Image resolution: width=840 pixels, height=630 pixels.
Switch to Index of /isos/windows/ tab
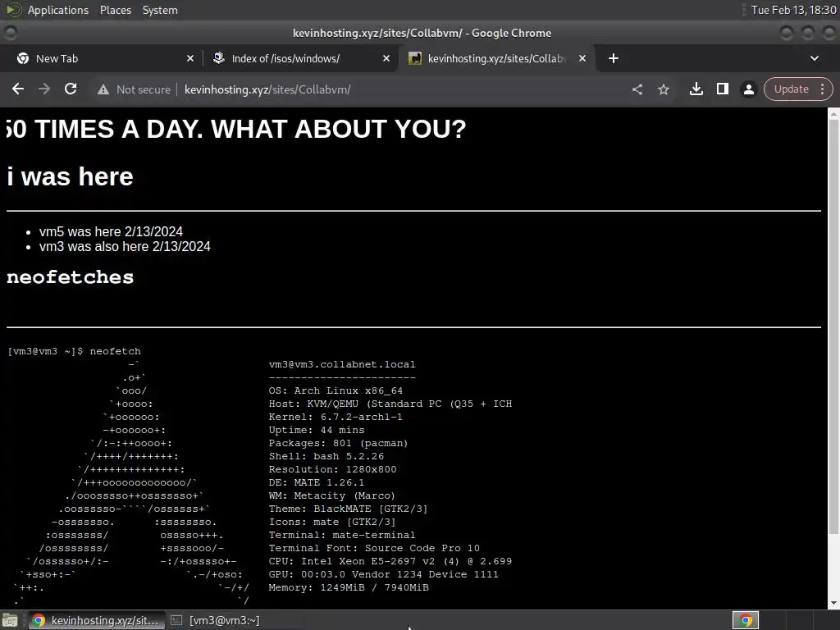point(300,58)
